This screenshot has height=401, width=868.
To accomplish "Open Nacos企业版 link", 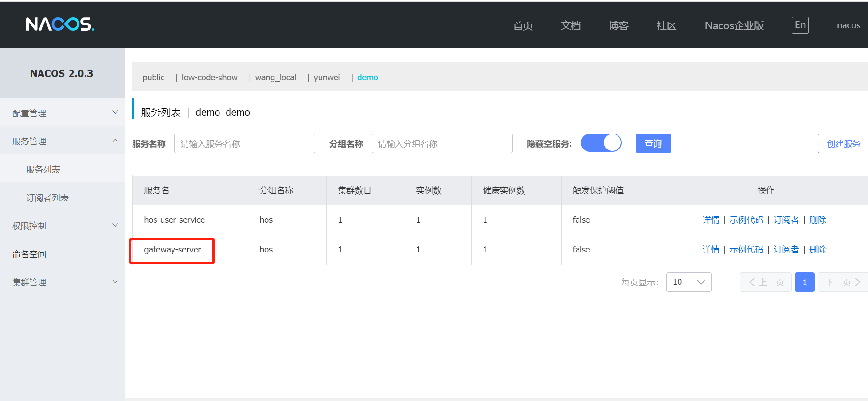I will pyautogui.click(x=734, y=25).
